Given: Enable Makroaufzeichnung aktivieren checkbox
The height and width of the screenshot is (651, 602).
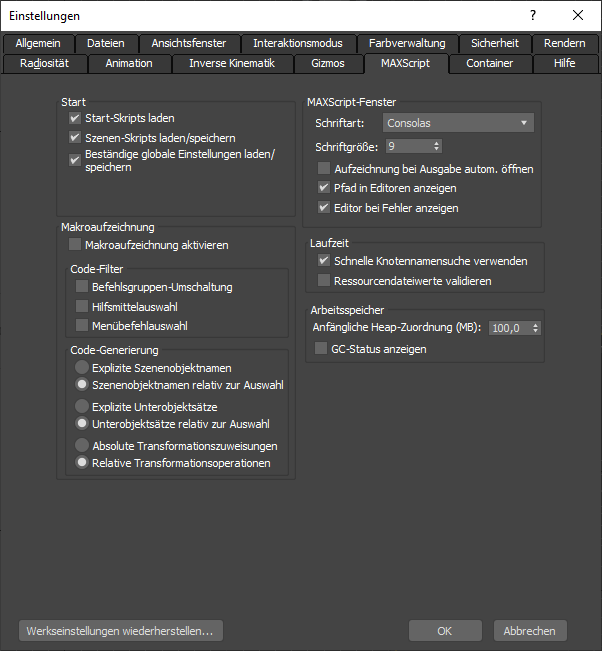Looking at the screenshot, I should (75, 245).
